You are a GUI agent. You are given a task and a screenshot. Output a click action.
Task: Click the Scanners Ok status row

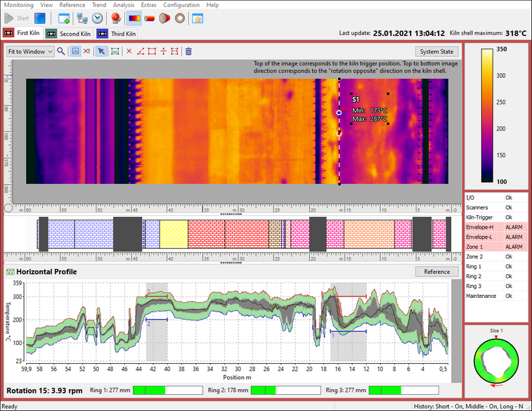point(495,207)
